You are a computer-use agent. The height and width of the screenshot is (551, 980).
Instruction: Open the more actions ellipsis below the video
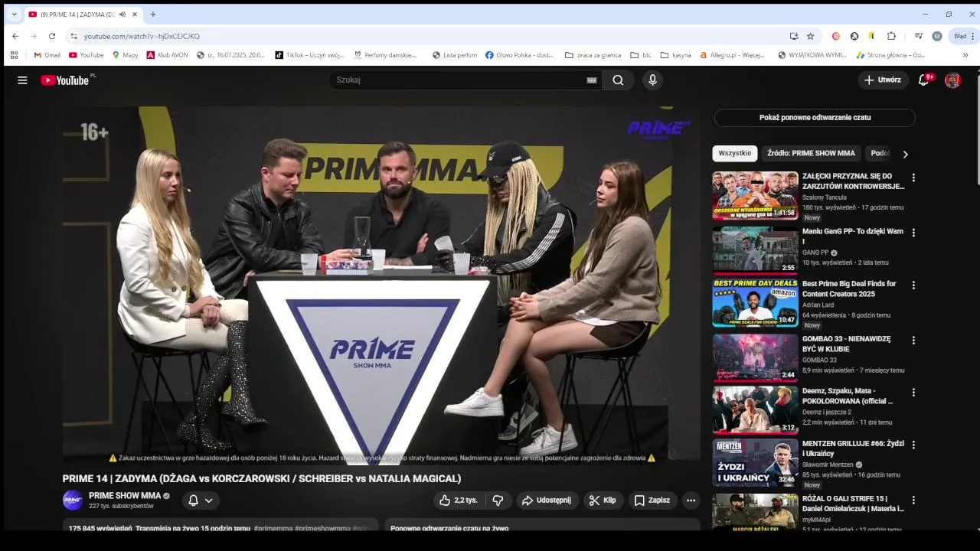691,500
